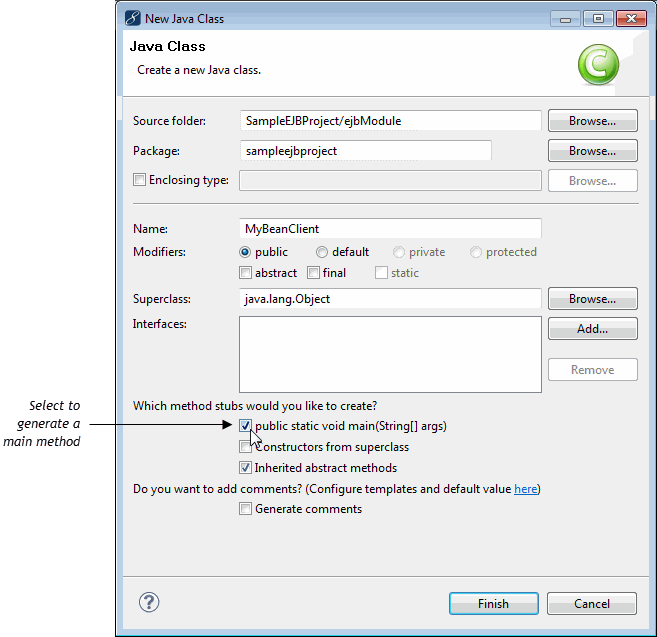Browse for the Package
The height and width of the screenshot is (637, 657).
pyautogui.click(x=592, y=151)
